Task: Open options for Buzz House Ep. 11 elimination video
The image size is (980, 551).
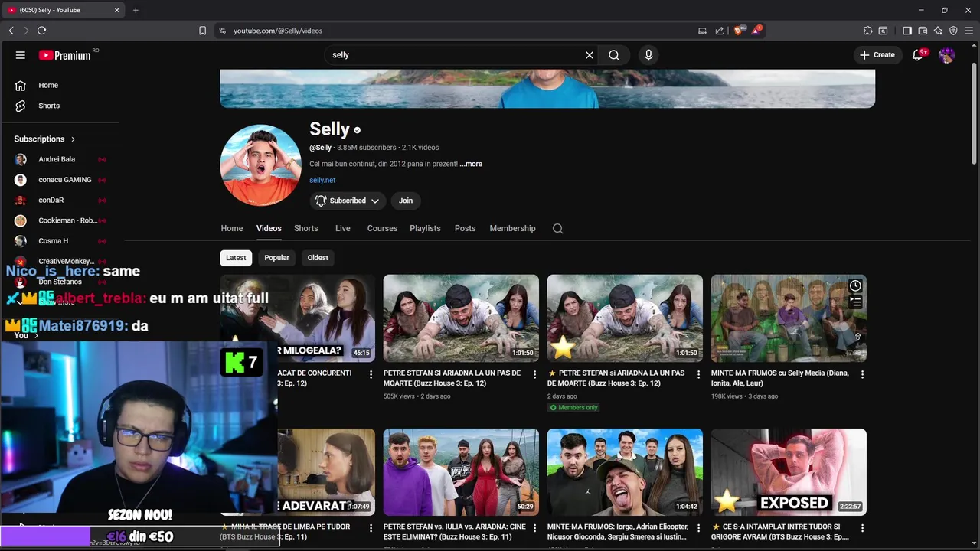Action: (x=535, y=528)
